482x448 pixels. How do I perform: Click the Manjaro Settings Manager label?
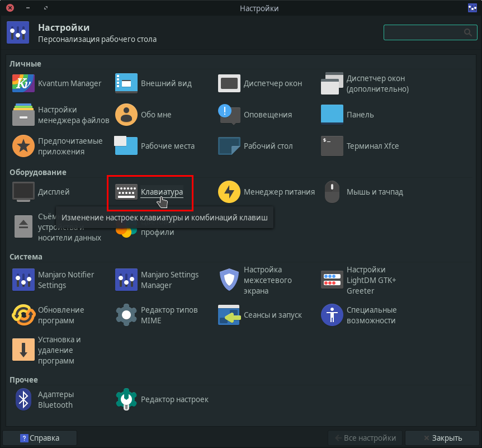[x=169, y=280]
